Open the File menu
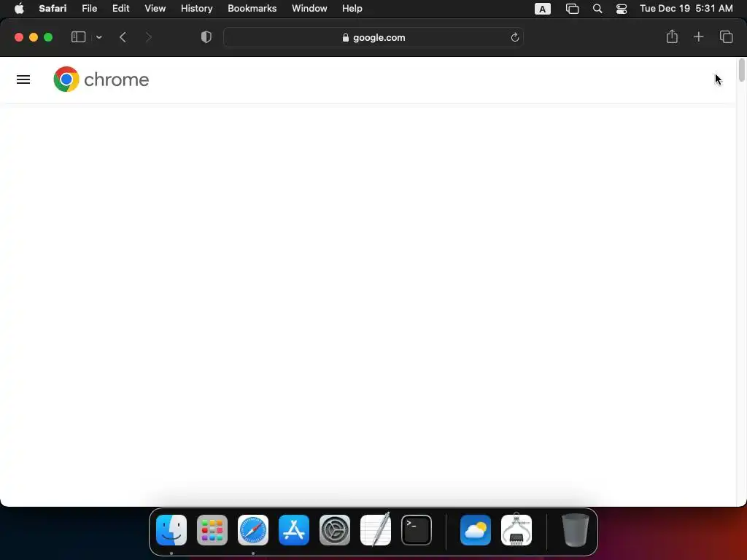The image size is (747, 560). click(89, 9)
